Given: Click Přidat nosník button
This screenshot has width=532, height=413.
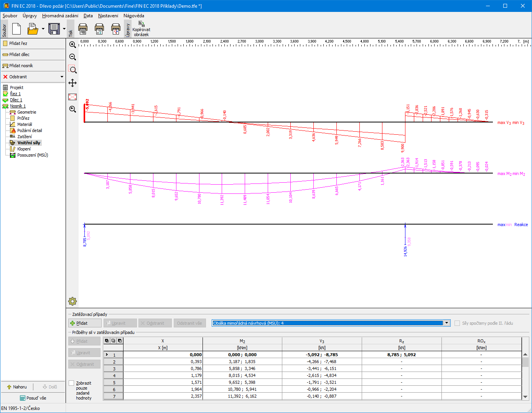Looking at the screenshot, I should [33, 66].
